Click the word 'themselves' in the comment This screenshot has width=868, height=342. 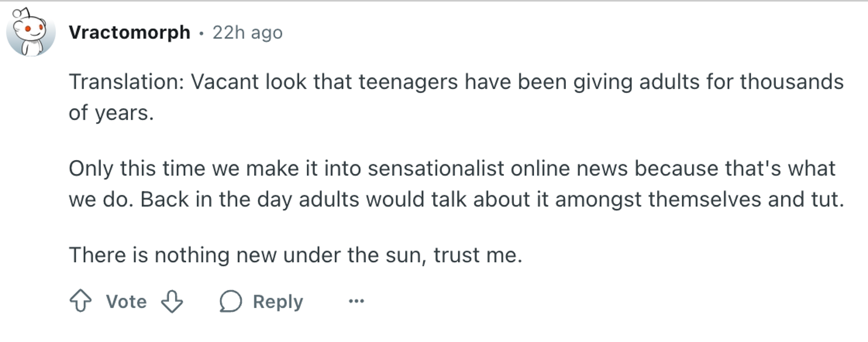705,199
